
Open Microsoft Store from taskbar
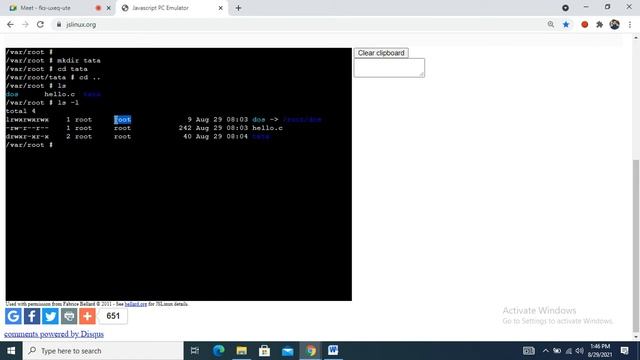264,351
